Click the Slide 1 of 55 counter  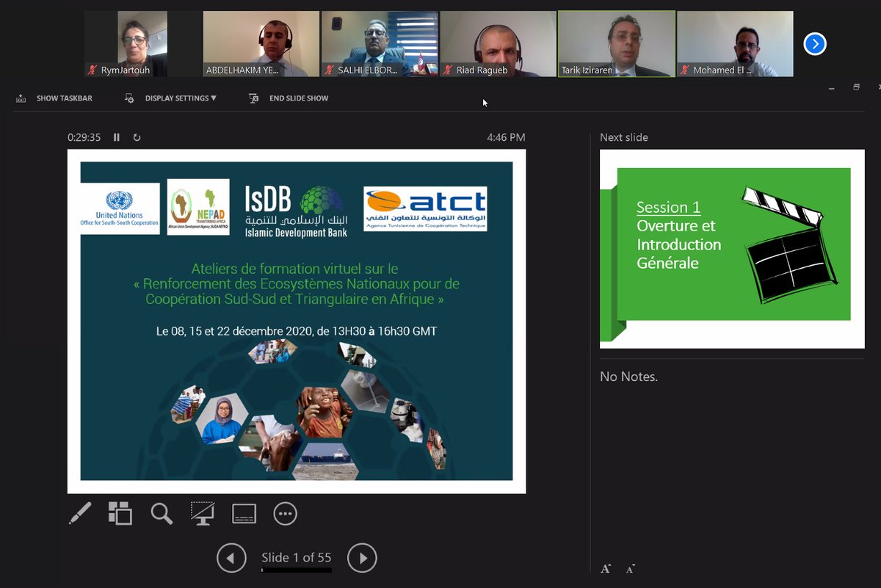[297, 558]
